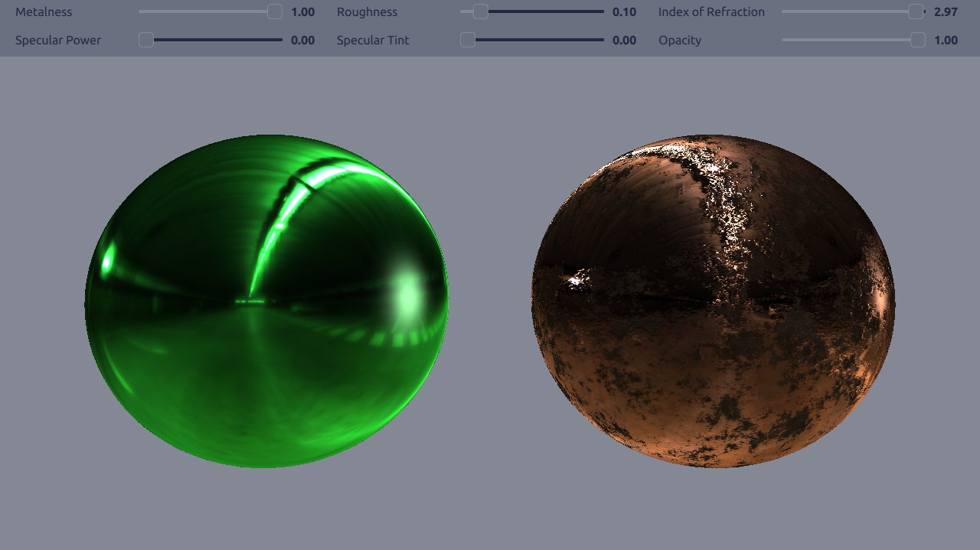
Task: Click the Metalness value 1.00
Action: pos(302,12)
